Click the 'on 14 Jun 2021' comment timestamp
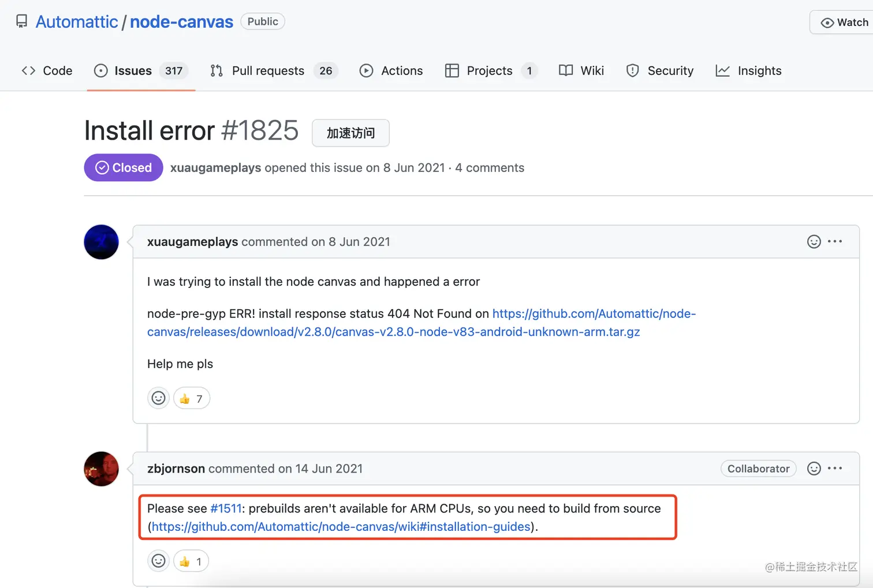The height and width of the screenshot is (588, 873). click(x=320, y=469)
